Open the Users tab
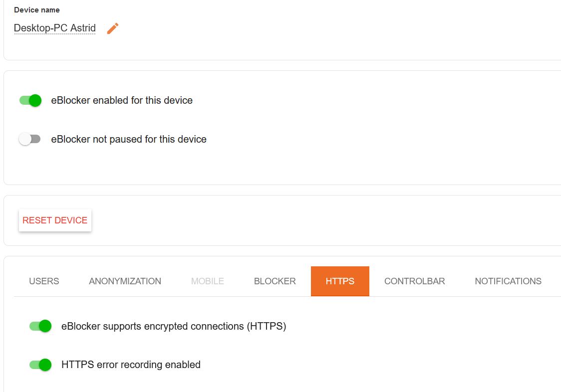Viewport: 561px width, 392px height. point(44,281)
